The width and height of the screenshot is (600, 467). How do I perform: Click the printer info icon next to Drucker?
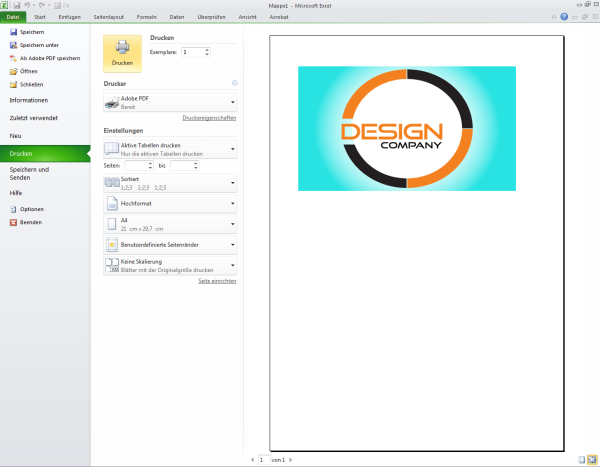(235, 83)
